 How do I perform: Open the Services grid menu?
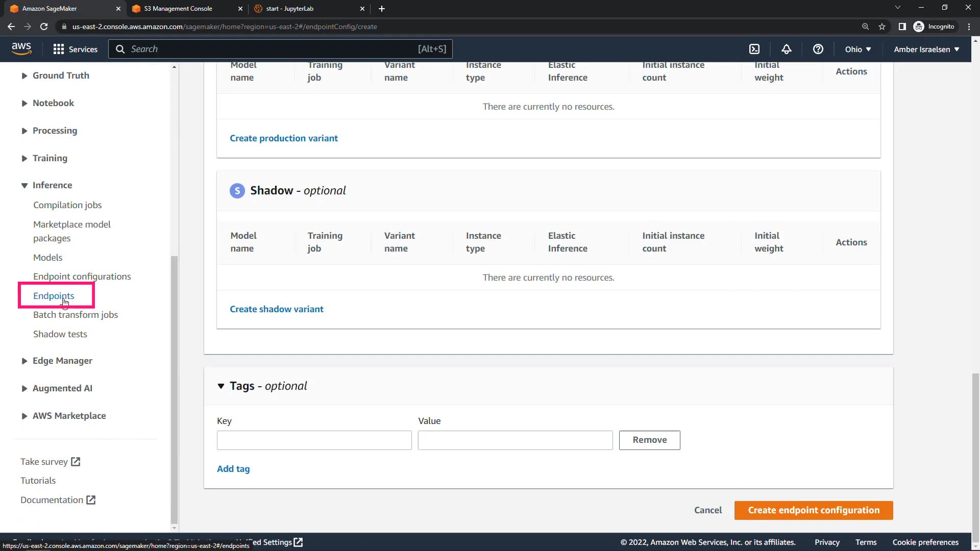76,49
